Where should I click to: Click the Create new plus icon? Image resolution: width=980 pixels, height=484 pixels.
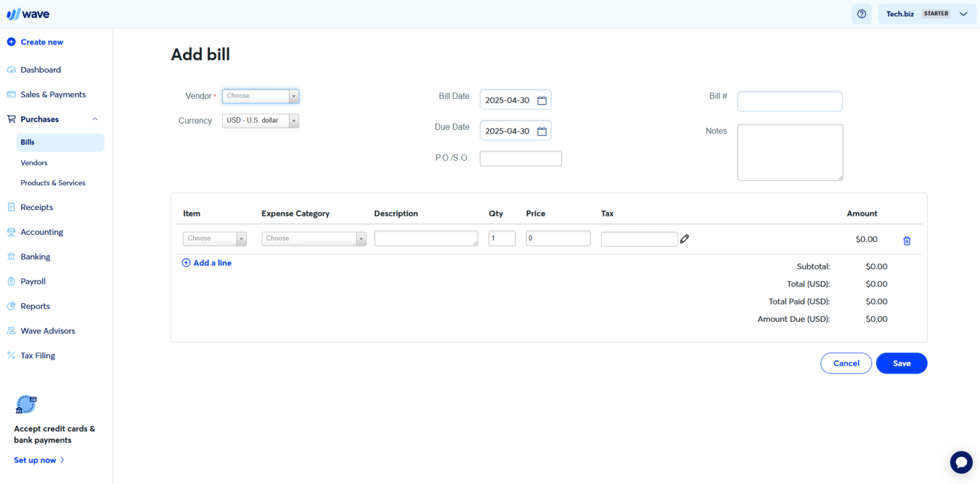11,42
